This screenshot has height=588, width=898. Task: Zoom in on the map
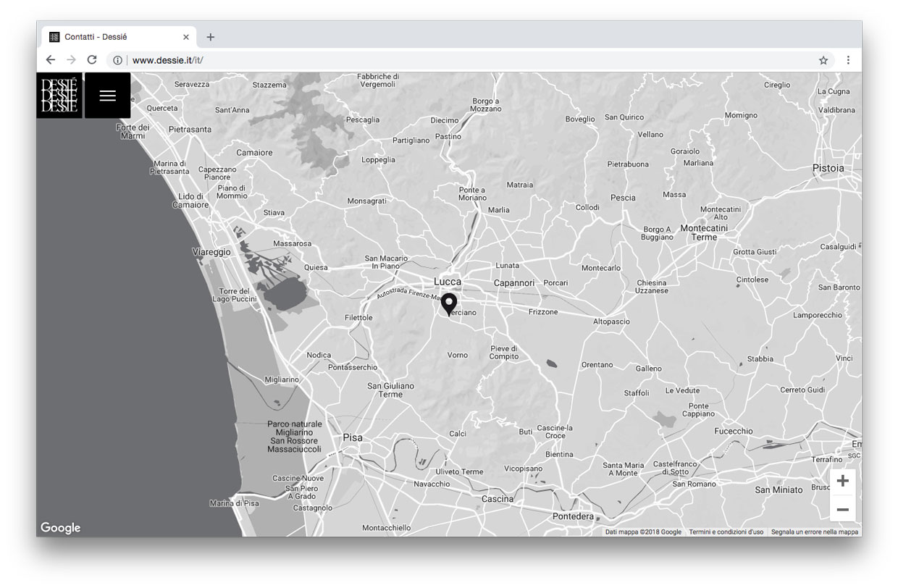[x=842, y=481]
